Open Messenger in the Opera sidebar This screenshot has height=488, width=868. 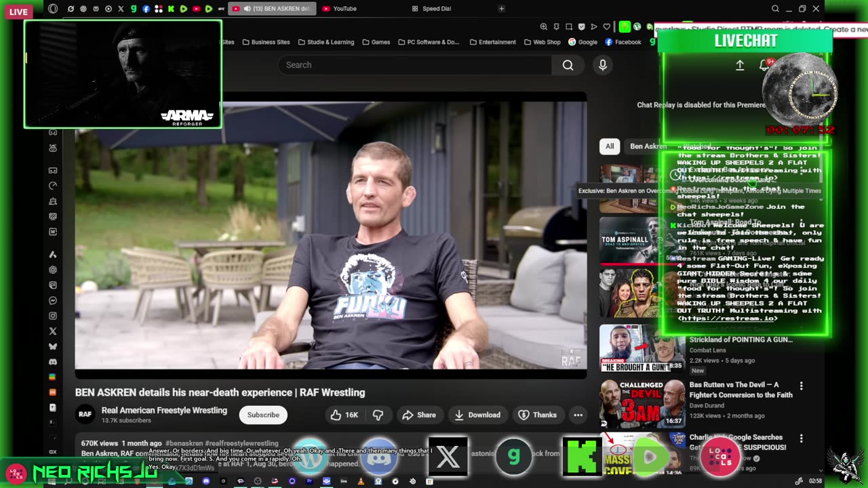pos(53,300)
